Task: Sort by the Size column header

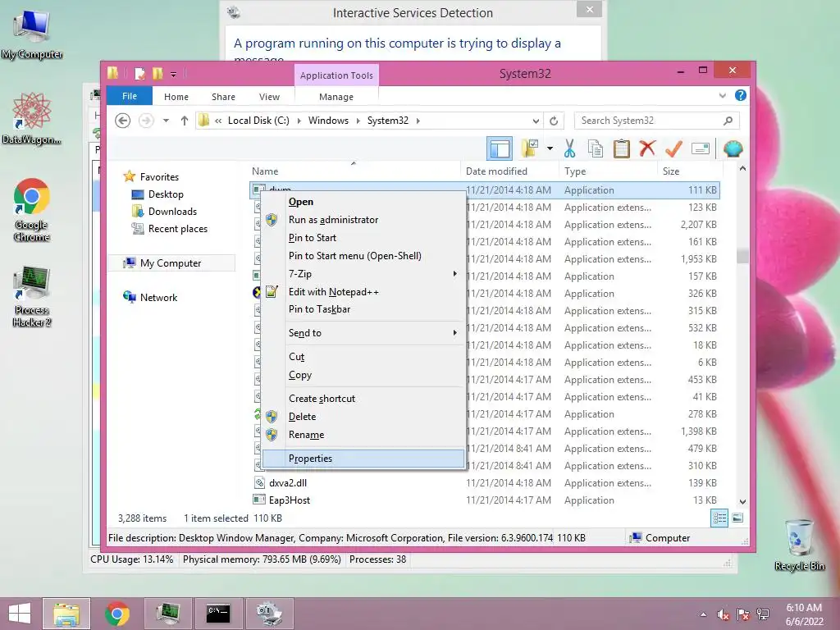Action: coord(689,171)
